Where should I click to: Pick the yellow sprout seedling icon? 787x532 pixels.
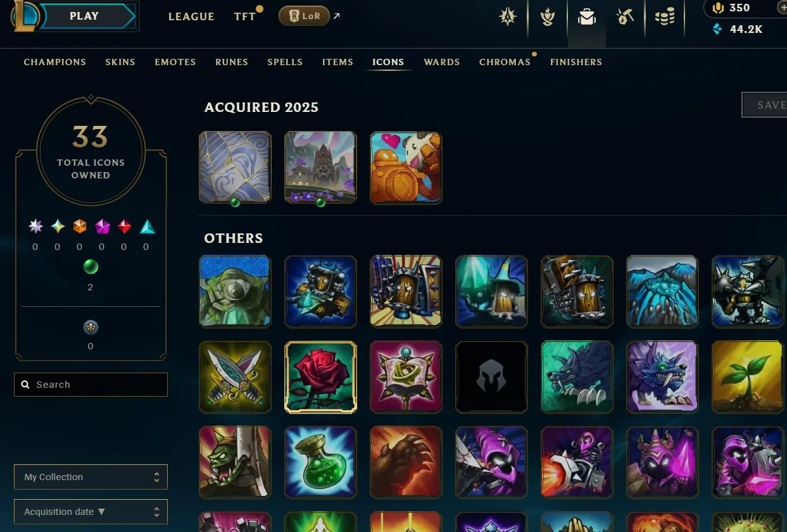click(748, 377)
